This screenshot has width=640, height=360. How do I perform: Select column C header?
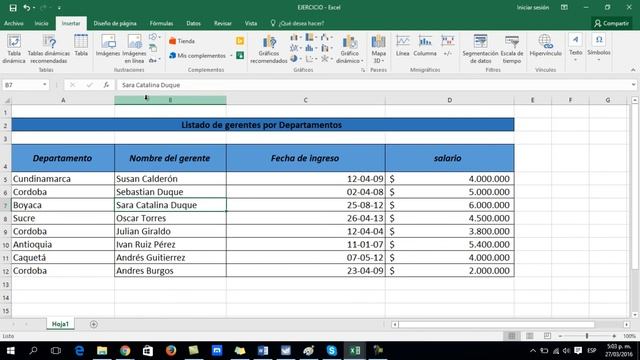pyautogui.click(x=305, y=100)
